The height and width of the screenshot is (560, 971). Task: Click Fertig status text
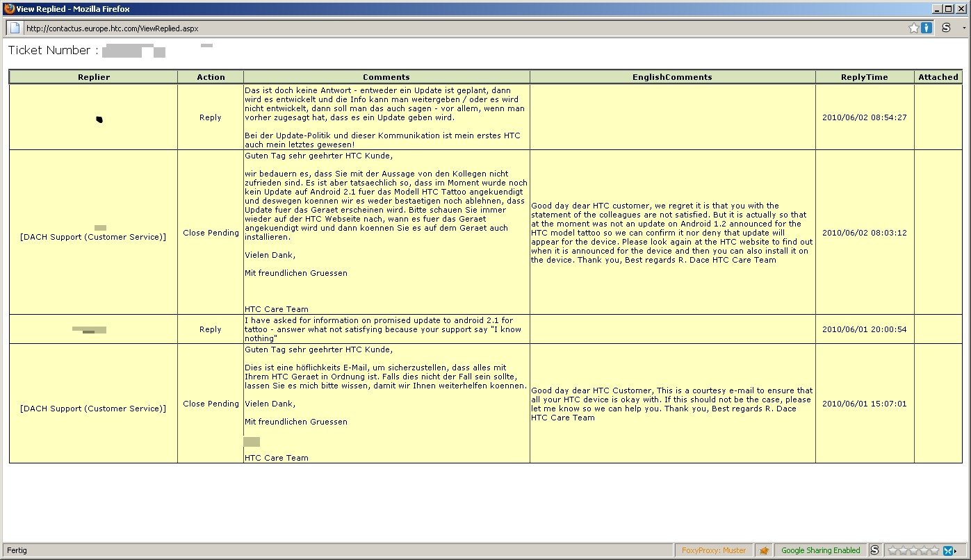pyautogui.click(x=17, y=550)
